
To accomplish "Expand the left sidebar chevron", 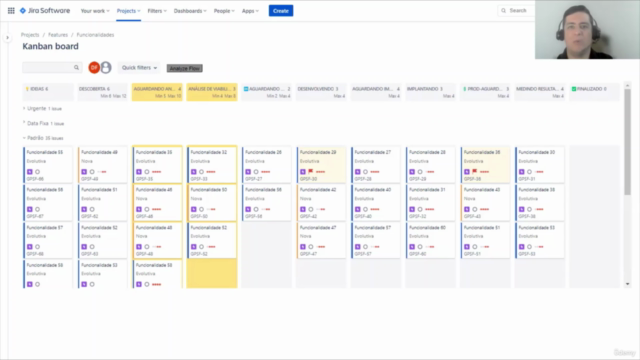I will pyautogui.click(x=7, y=38).
